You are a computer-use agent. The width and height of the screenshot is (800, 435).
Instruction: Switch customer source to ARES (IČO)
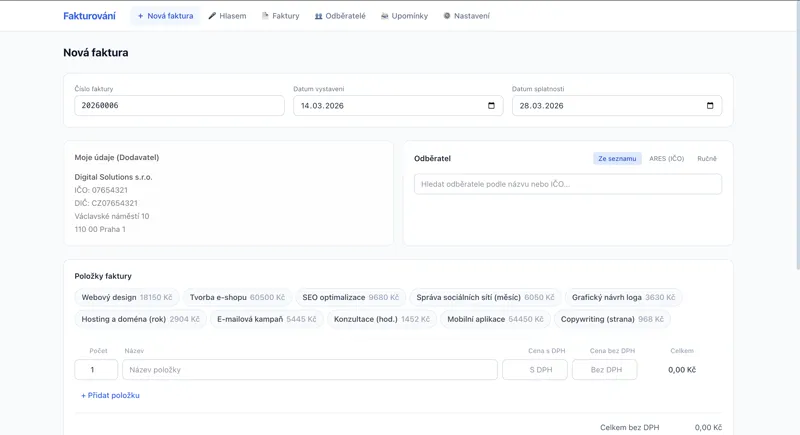point(666,159)
